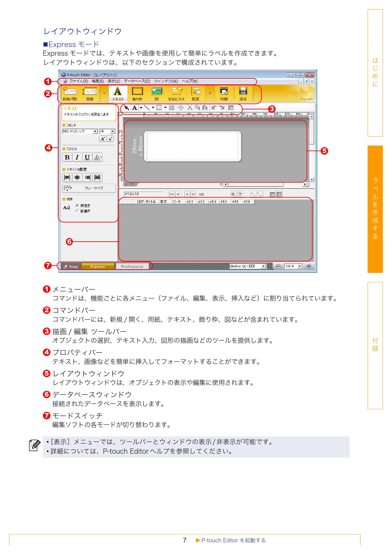Click the cut scissors icon
Viewport: 392px width, 555px height.
coord(190,108)
